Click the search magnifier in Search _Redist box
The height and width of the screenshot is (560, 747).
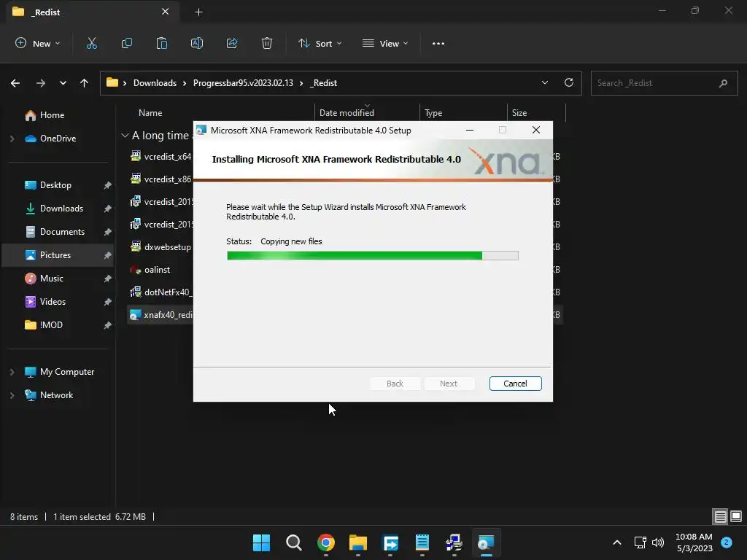click(x=723, y=83)
